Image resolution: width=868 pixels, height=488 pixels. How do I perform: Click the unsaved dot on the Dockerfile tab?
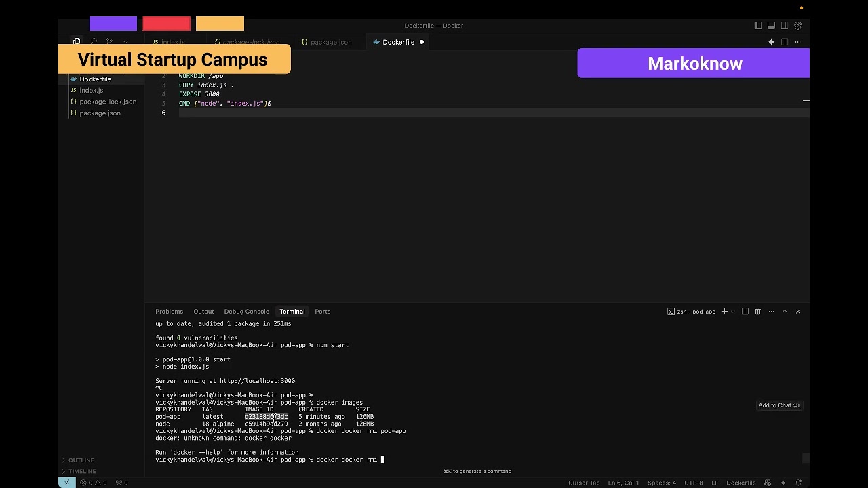[422, 42]
